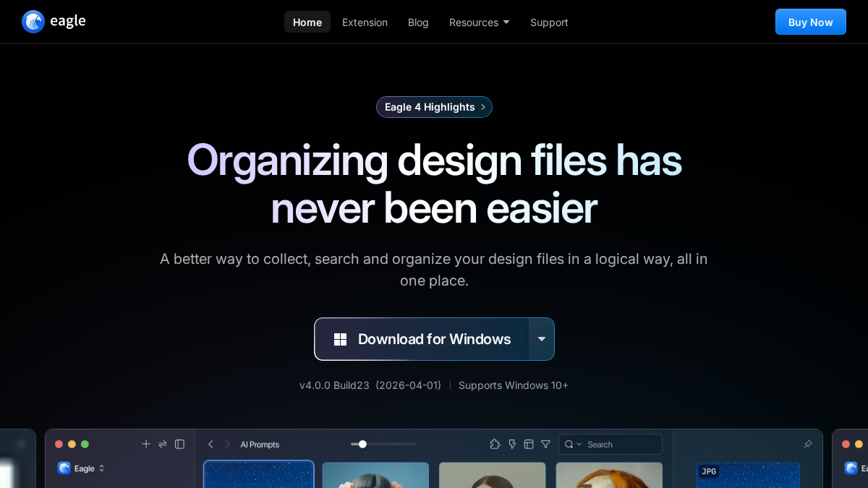Open the Support page
Image resolution: width=868 pixels, height=488 pixels.
[x=549, y=22]
